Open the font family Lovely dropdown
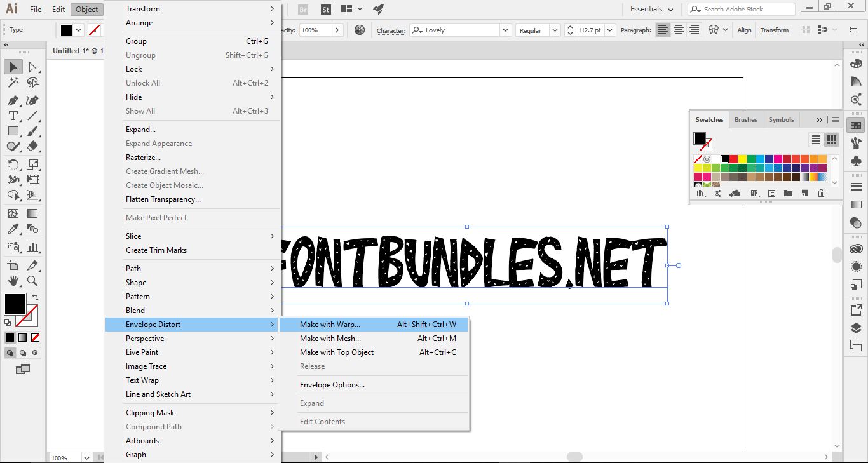This screenshot has width=868, height=463. pyautogui.click(x=505, y=30)
